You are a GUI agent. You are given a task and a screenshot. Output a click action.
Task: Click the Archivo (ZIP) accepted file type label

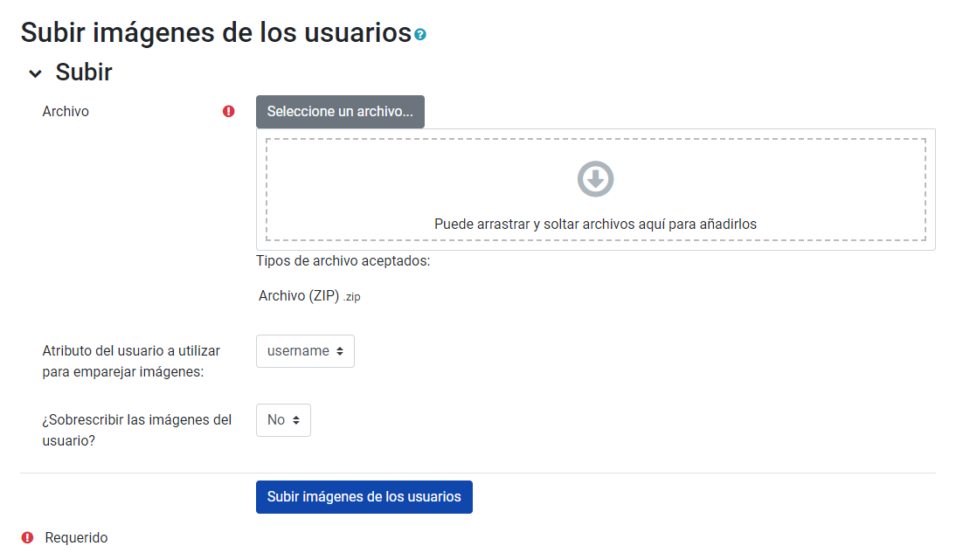point(308,295)
